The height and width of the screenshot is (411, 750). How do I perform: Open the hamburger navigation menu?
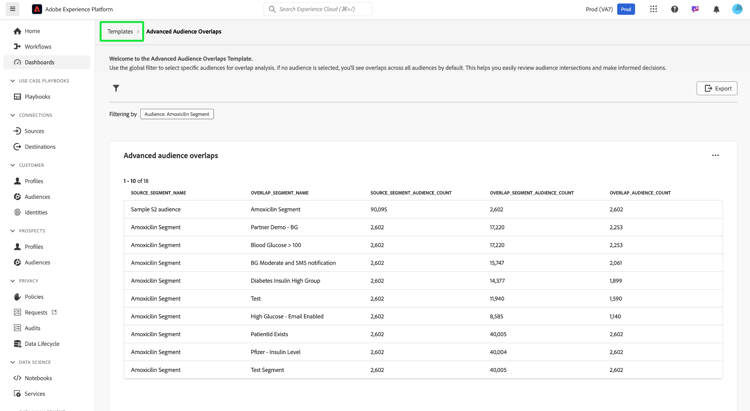(13, 9)
